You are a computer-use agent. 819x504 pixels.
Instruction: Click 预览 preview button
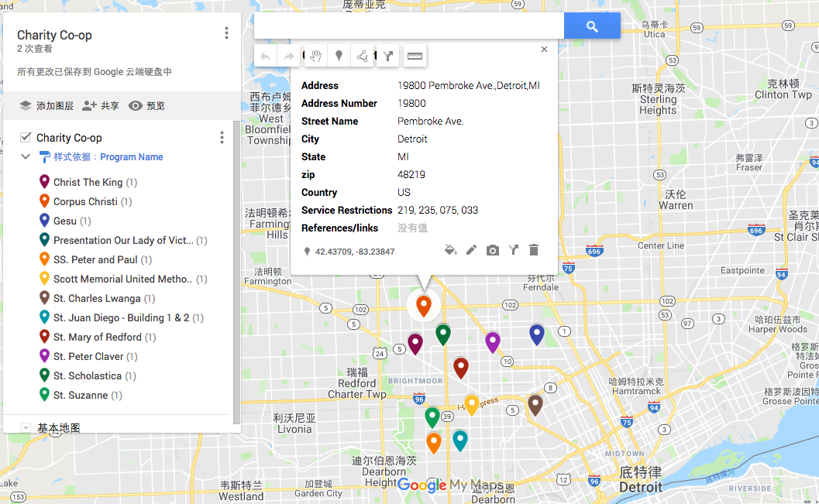click(x=146, y=106)
